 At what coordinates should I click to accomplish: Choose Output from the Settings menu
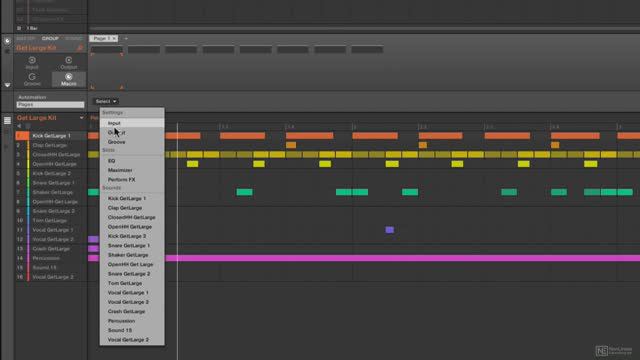[x=132, y=133]
